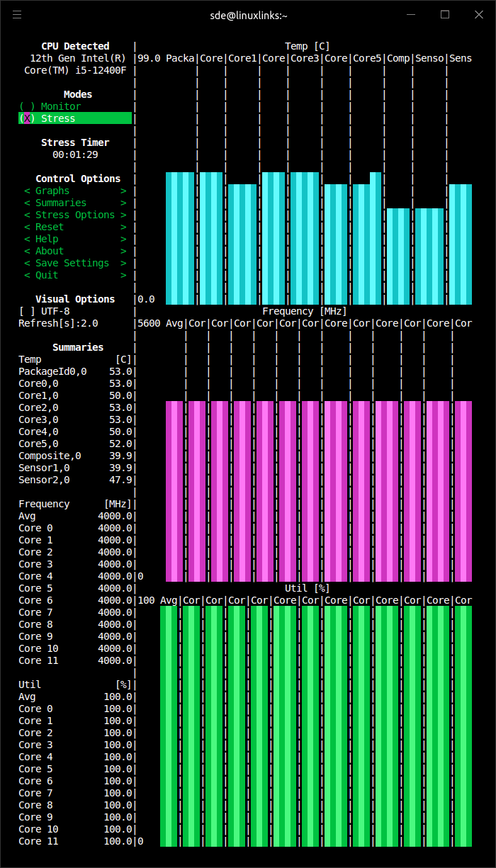Open the About entry
Viewport: 496px width, 868px height.
click(x=75, y=251)
